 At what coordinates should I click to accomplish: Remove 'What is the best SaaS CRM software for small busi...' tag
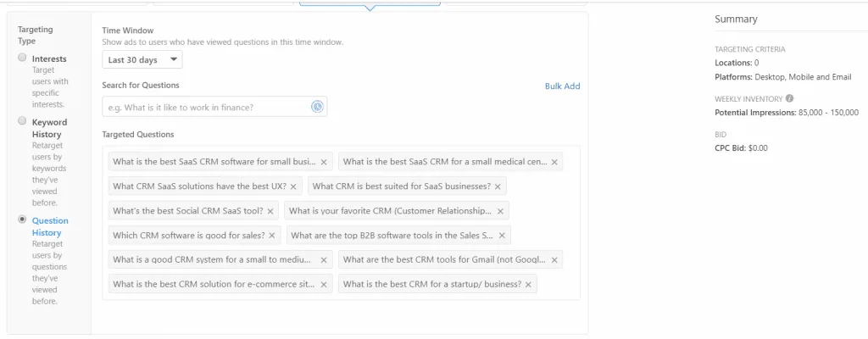click(324, 163)
